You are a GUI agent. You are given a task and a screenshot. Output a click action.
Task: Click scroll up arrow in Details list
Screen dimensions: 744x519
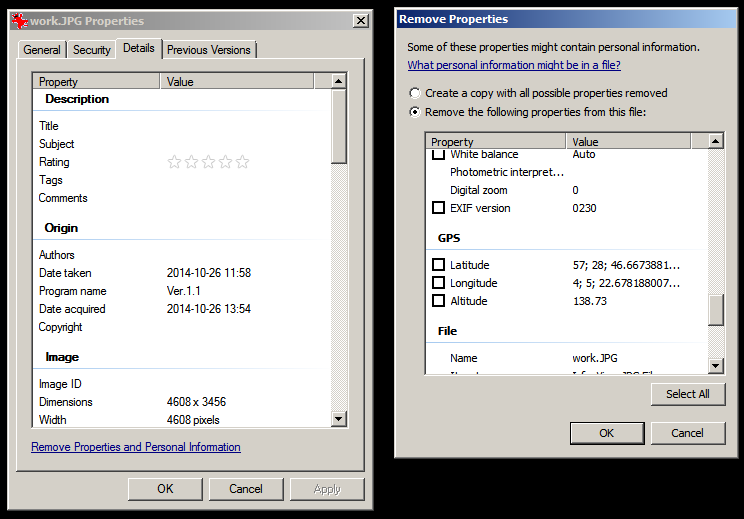click(338, 81)
